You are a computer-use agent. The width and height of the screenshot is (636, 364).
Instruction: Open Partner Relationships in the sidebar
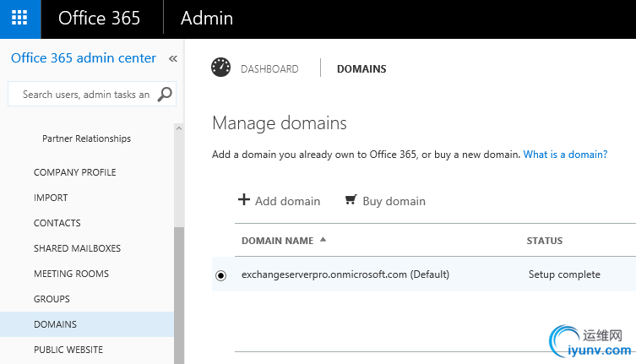pyautogui.click(x=86, y=139)
